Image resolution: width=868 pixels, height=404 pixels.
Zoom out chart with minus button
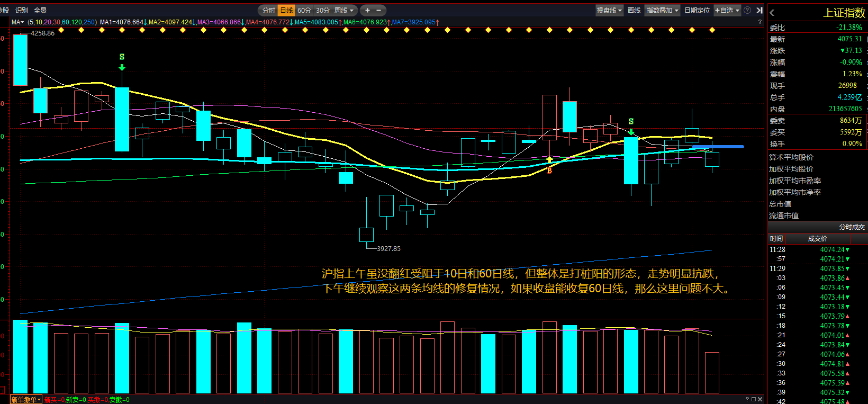(x=378, y=10)
